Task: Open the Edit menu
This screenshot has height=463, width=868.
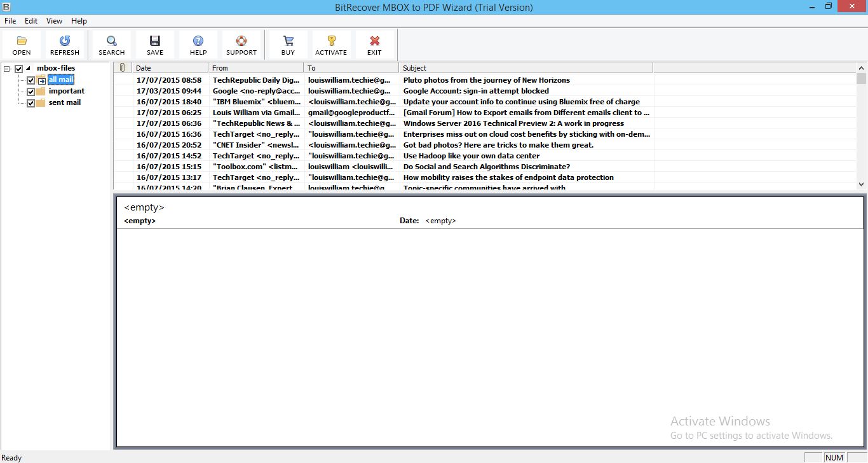Action: click(x=31, y=21)
